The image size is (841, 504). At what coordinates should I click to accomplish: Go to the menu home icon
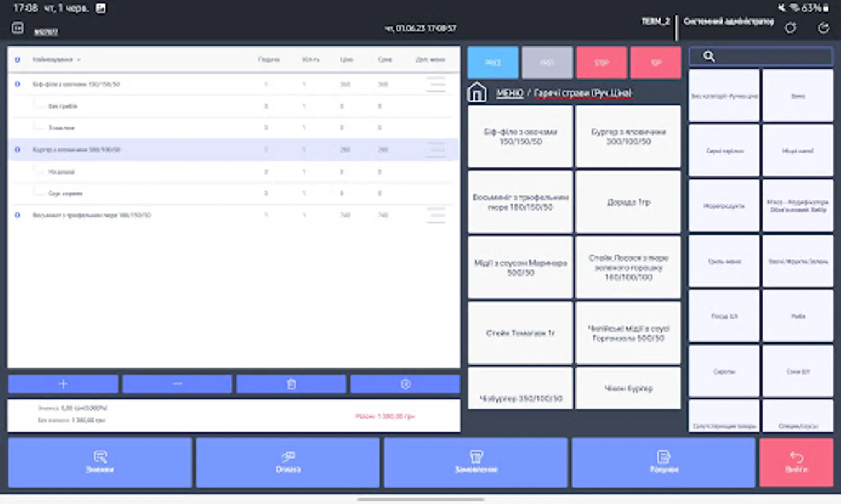click(477, 92)
